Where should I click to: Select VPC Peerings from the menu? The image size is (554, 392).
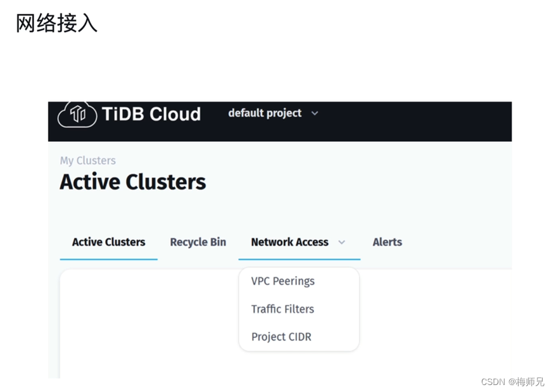coord(282,281)
